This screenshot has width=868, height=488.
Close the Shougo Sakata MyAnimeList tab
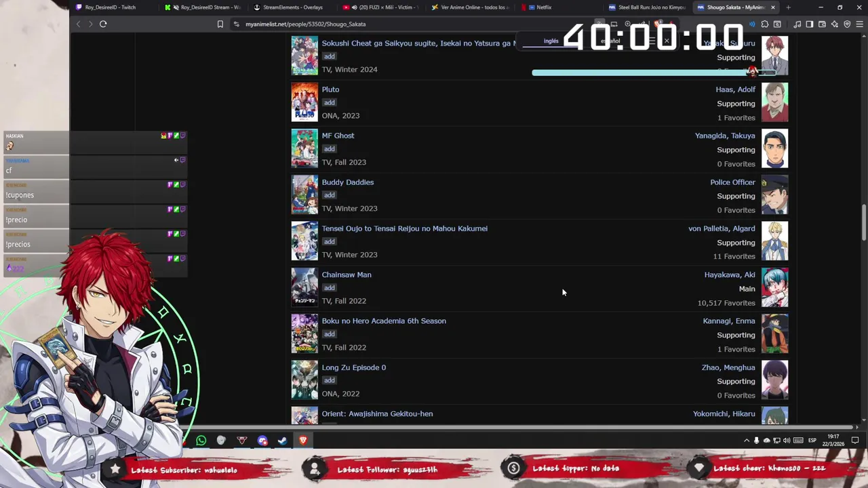tap(772, 7)
